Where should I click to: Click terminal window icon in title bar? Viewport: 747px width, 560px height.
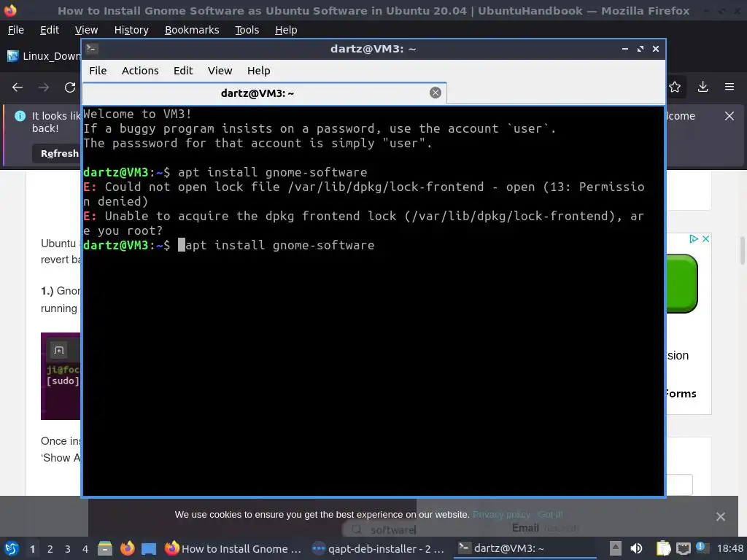point(92,49)
